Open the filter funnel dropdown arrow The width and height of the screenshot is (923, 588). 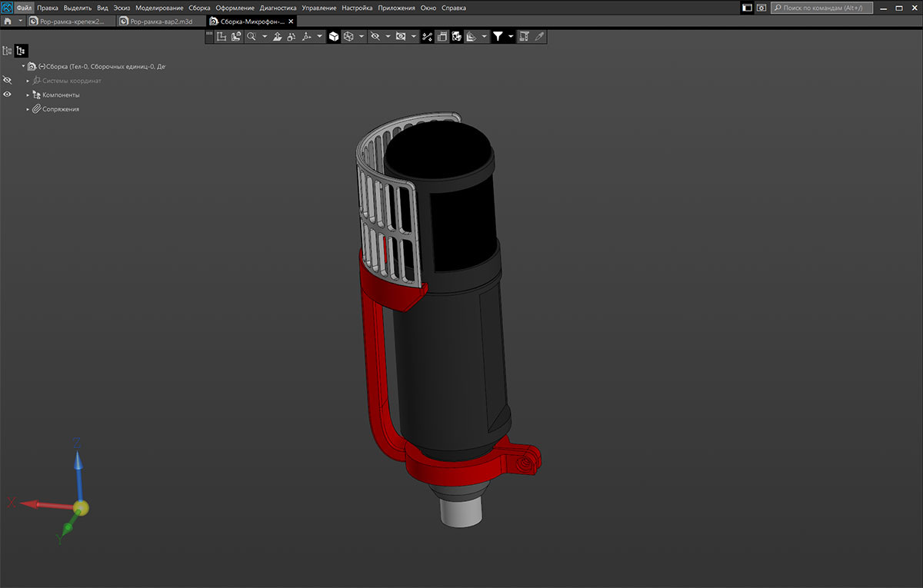click(x=511, y=36)
